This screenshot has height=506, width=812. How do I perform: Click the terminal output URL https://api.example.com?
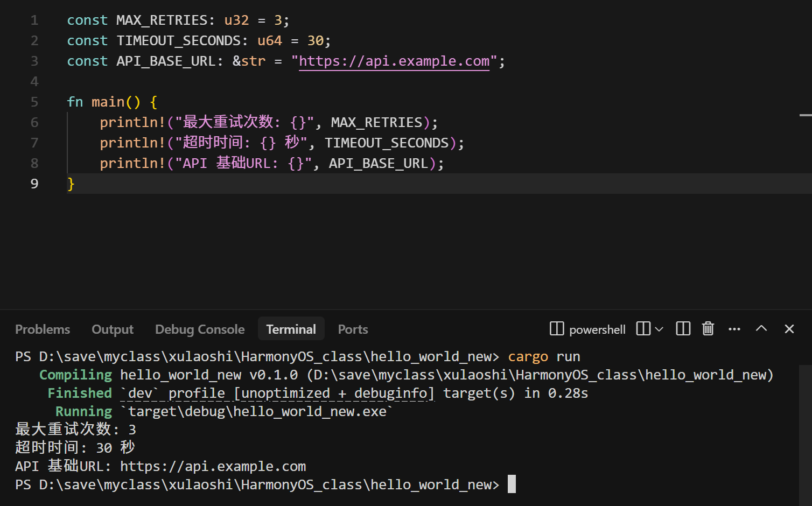pos(213,467)
